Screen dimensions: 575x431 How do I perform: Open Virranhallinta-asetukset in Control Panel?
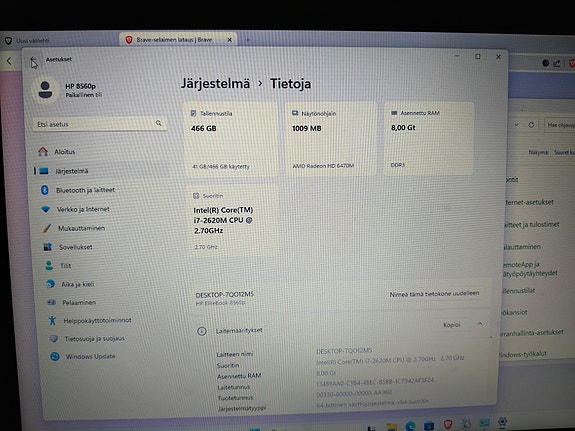(x=532, y=333)
